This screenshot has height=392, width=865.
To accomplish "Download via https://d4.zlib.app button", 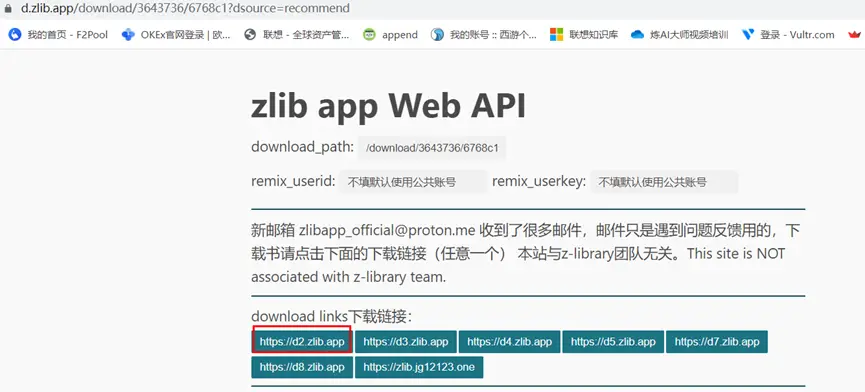I will 509,342.
